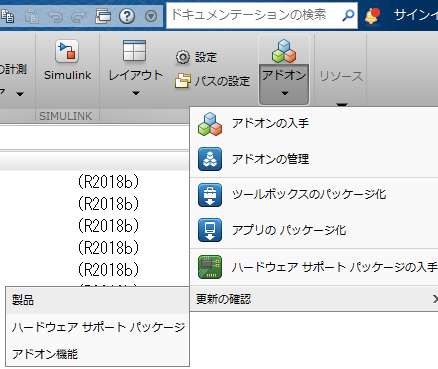Open help with the question mark icon
Screen dimensions: 438x369
point(127,16)
